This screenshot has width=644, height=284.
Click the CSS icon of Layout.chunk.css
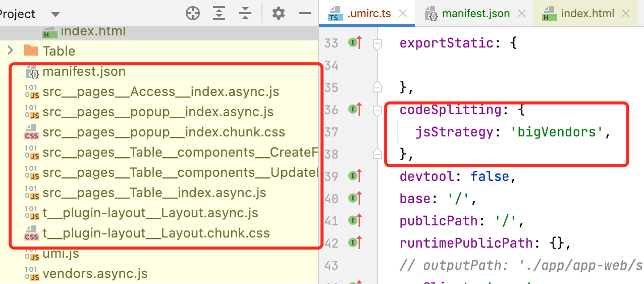pos(32,233)
